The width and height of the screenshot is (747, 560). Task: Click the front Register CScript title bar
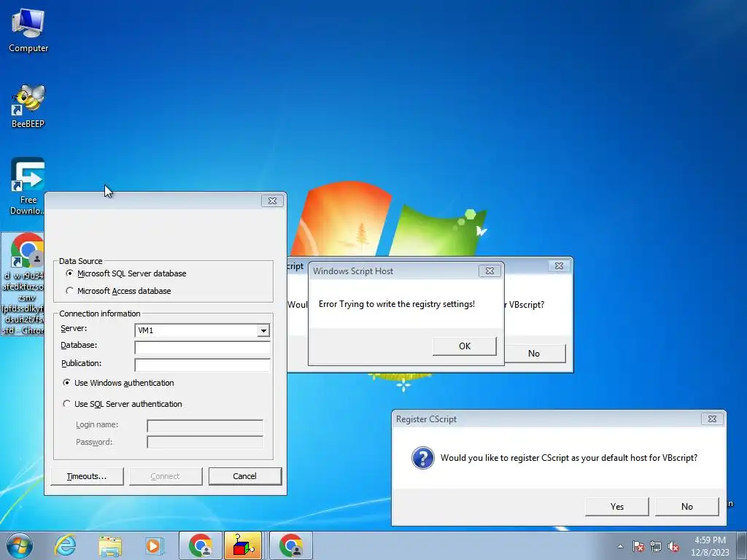(546, 419)
